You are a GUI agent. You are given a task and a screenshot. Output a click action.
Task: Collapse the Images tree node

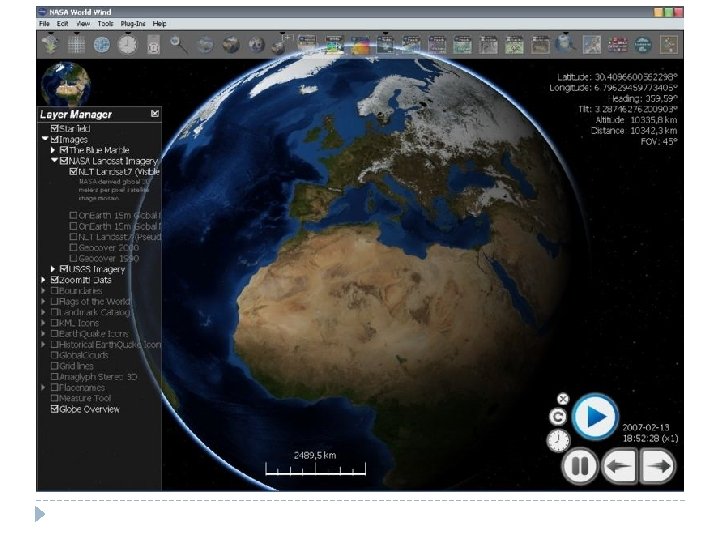coord(45,138)
